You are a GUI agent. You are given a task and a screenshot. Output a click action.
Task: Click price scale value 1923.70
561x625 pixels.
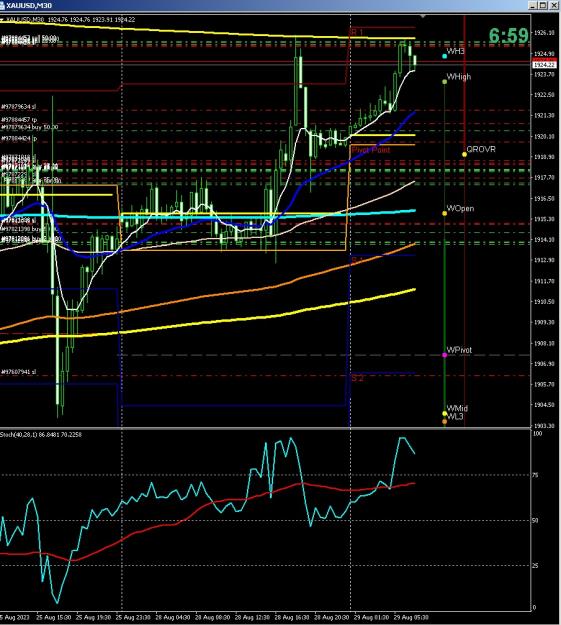click(x=544, y=74)
